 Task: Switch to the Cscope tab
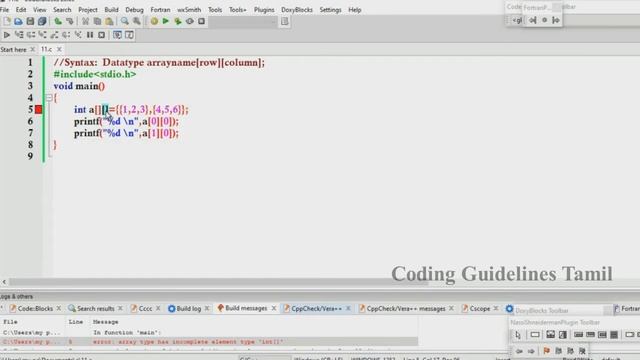480,309
